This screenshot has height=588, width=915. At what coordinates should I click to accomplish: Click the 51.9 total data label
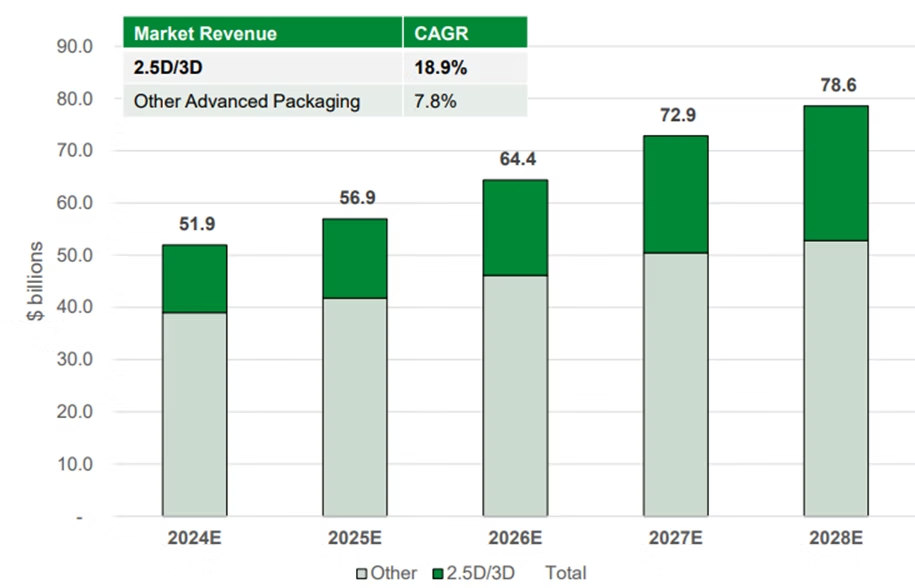pyautogui.click(x=197, y=224)
